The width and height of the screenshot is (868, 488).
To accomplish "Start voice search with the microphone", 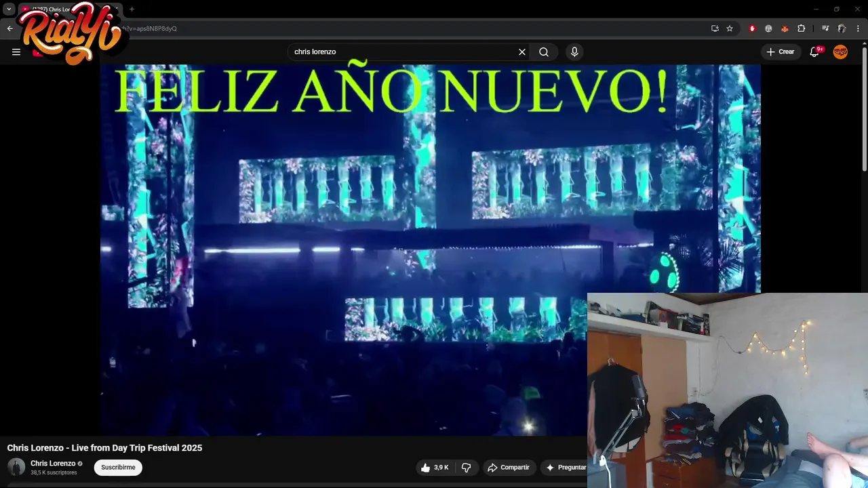I will (x=574, y=52).
